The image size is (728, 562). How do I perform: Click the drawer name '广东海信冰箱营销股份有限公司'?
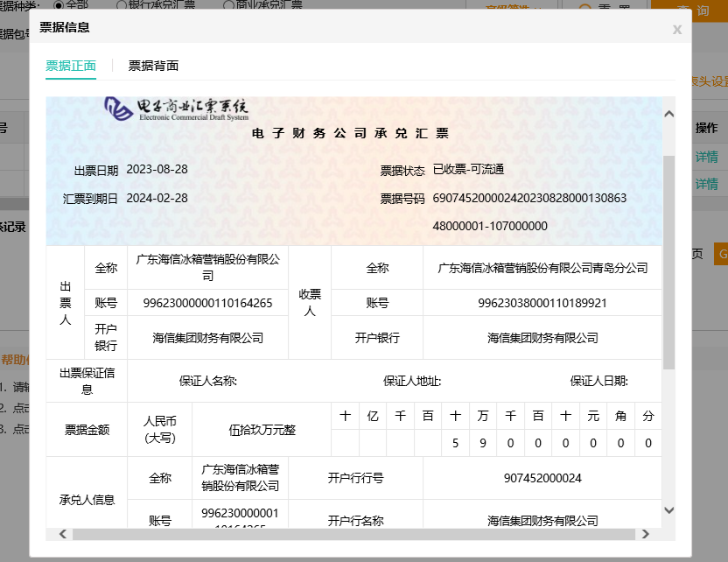click(x=207, y=268)
